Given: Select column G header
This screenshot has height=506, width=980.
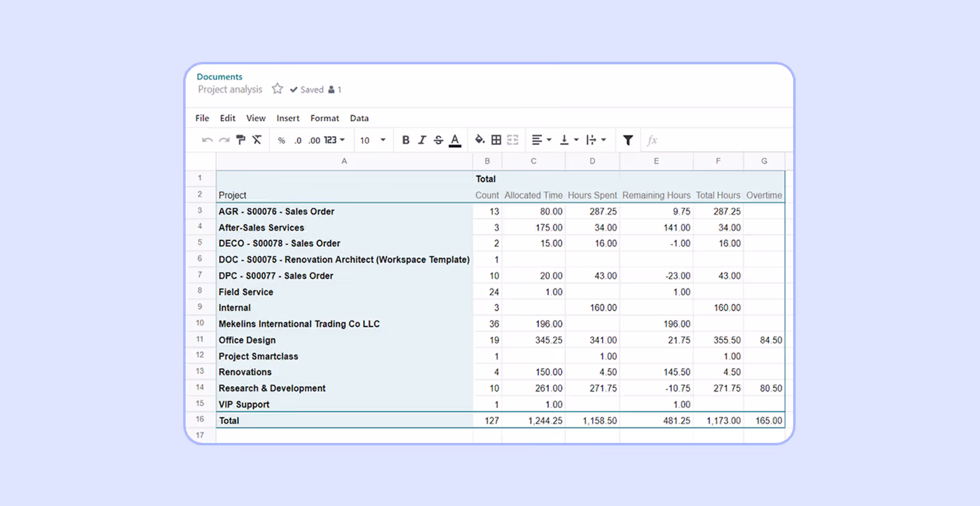Looking at the screenshot, I should pos(764,161).
